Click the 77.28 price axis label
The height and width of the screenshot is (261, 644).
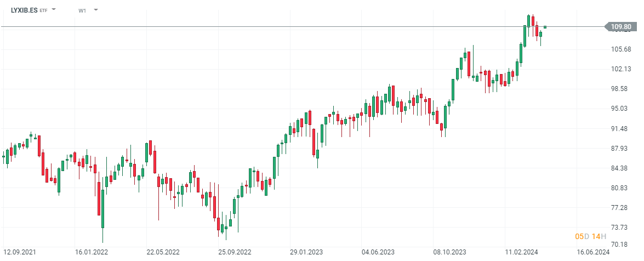(622, 207)
